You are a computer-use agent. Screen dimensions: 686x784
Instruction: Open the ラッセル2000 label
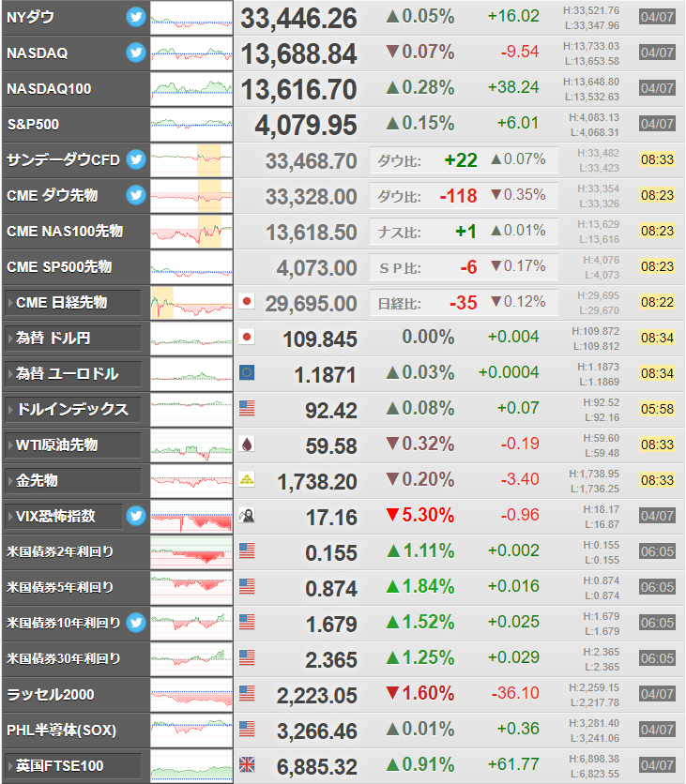coord(50,695)
